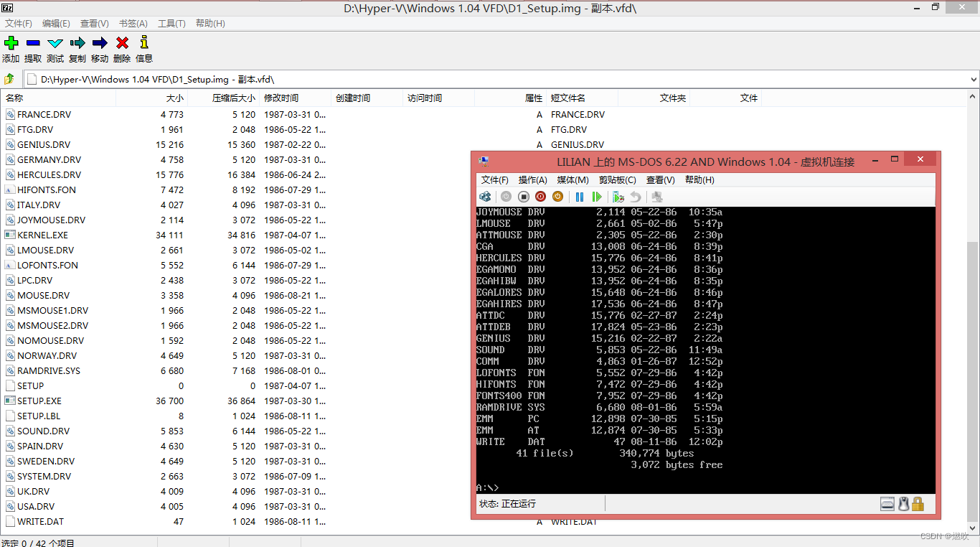Click short file name FTG.DRV in 短文件名 column
Screen dimensions: 980x547
[569, 129]
